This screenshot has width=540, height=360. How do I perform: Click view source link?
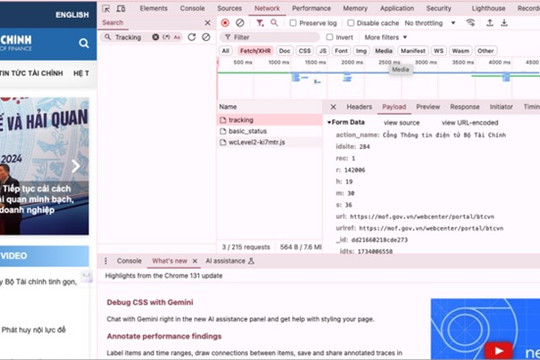tap(402, 123)
